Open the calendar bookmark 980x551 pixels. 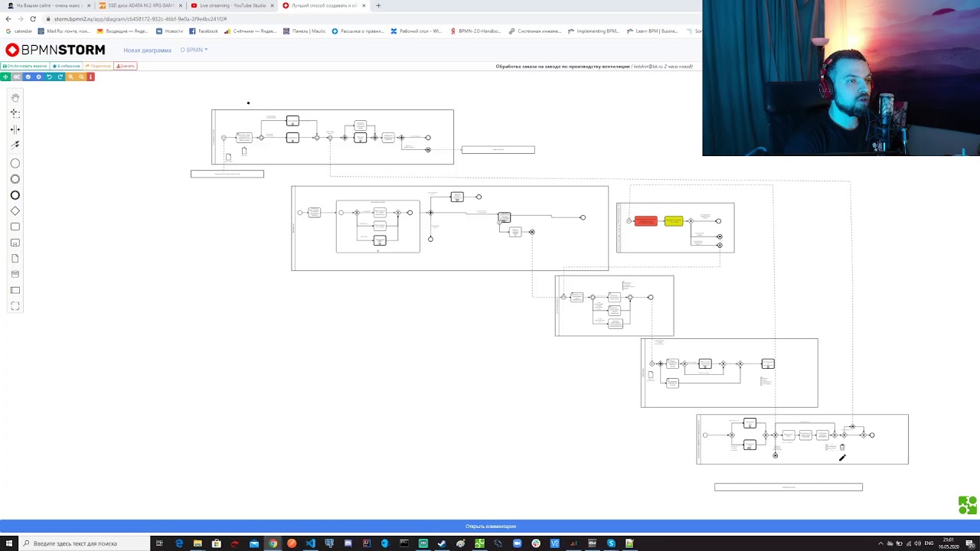[19, 31]
